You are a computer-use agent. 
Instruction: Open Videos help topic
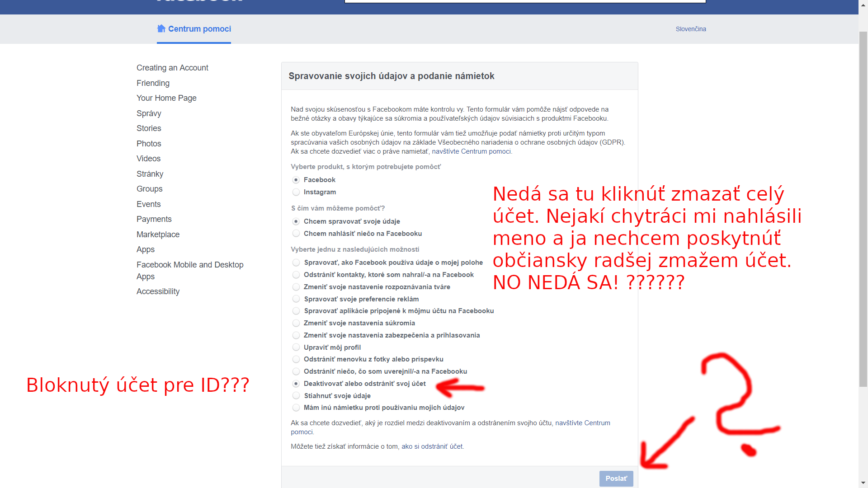coord(148,159)
